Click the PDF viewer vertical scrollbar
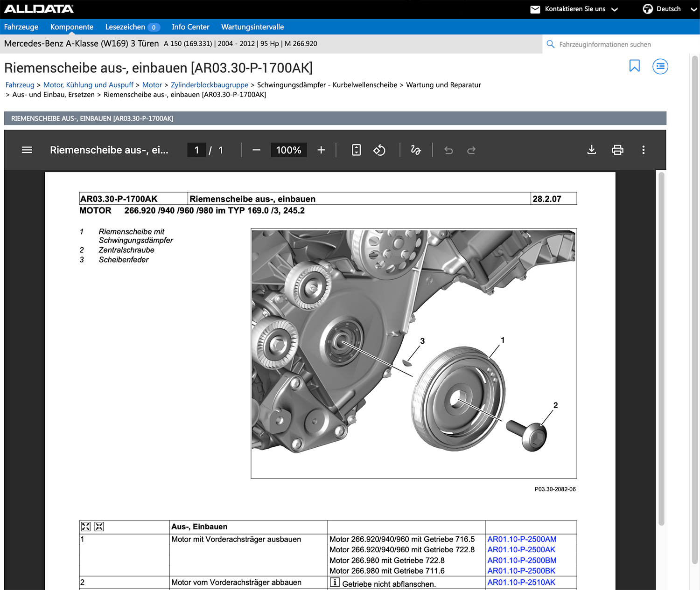This screenshot has height=590, width=700. tap(661, 349)
